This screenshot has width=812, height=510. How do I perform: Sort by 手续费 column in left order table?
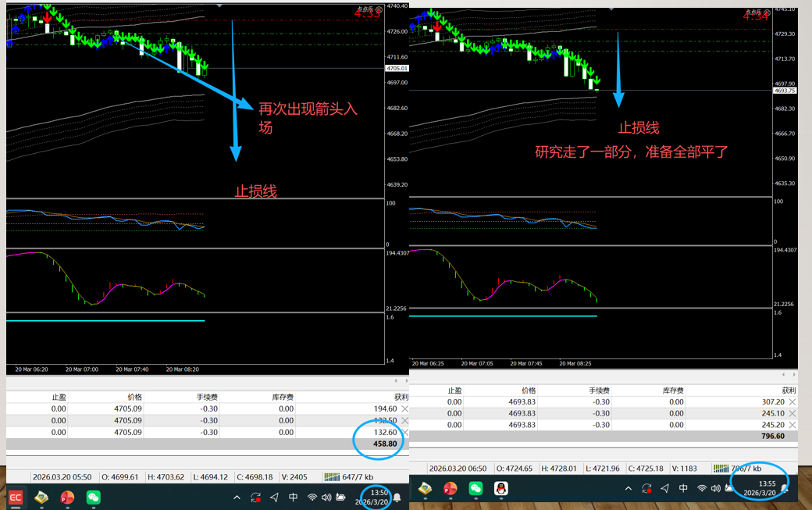(207, 397)
